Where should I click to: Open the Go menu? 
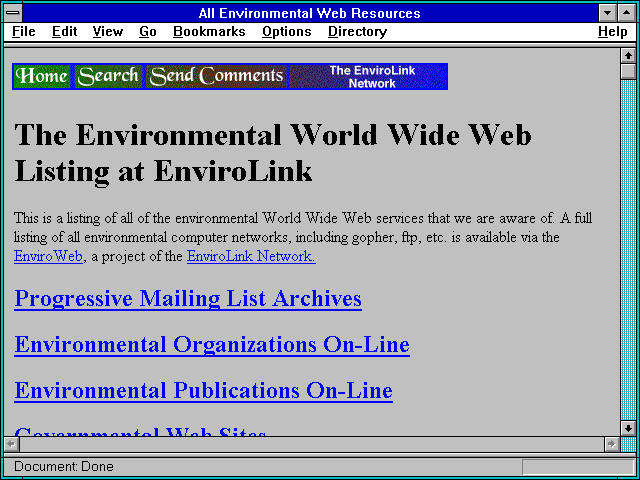click(x=148, y=32)
